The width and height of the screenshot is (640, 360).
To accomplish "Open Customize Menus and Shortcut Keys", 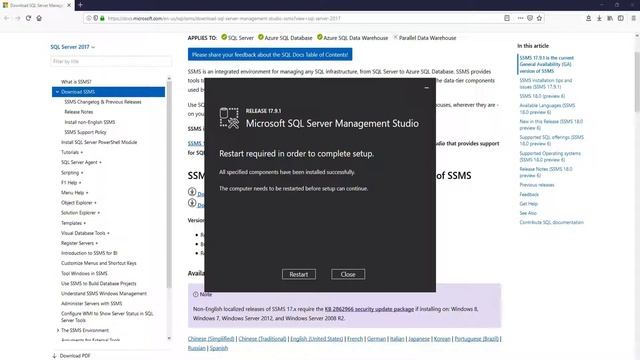I will coord(99,263).
